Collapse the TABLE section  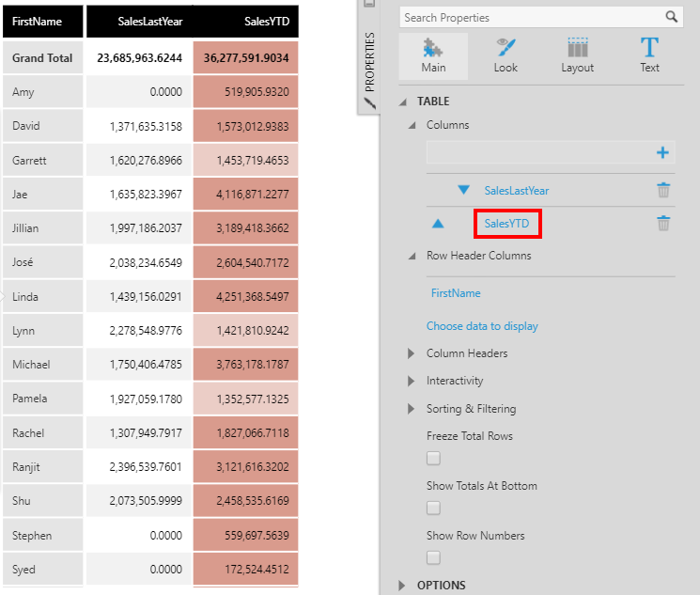coord(403,102)
